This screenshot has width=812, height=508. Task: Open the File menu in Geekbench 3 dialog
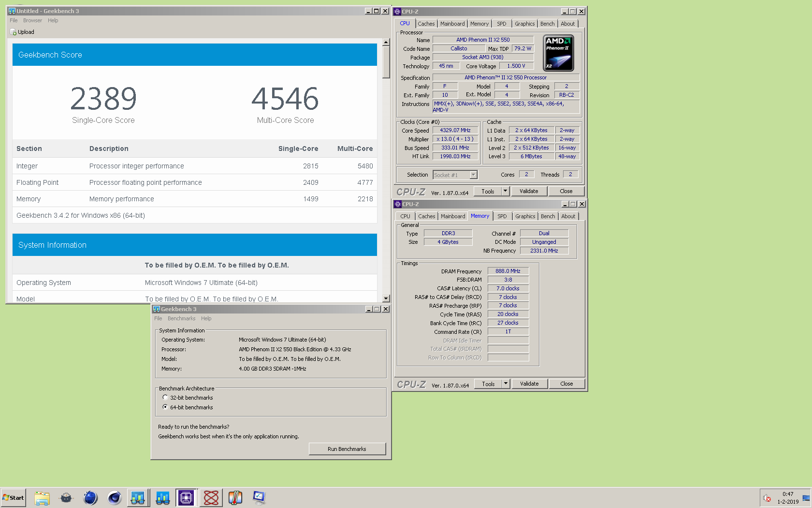(x=158, y=318)
